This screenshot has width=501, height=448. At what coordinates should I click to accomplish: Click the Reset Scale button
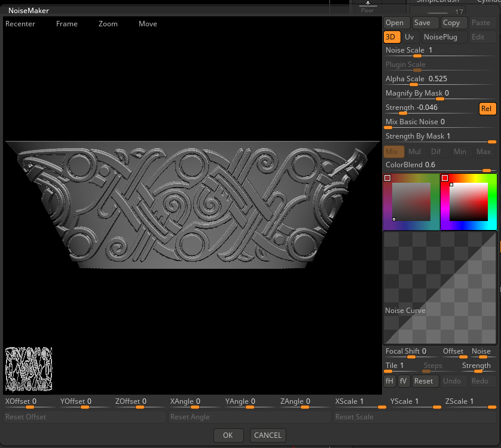(415, 417)
